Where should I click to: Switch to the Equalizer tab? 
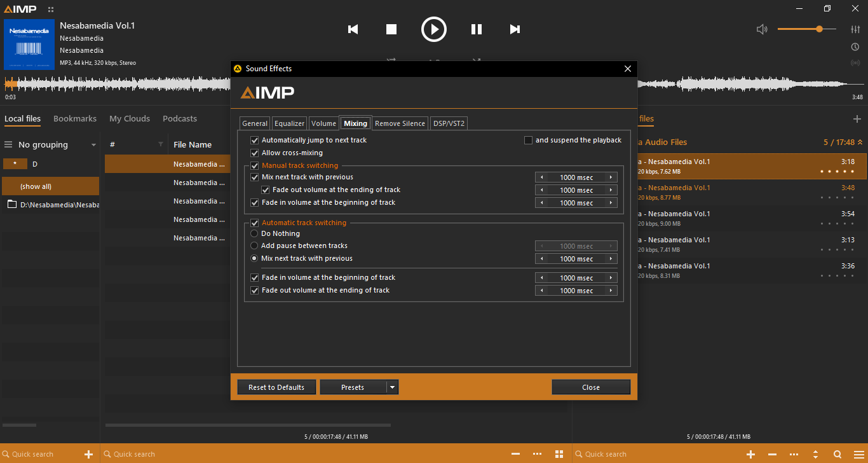point(290,123)
